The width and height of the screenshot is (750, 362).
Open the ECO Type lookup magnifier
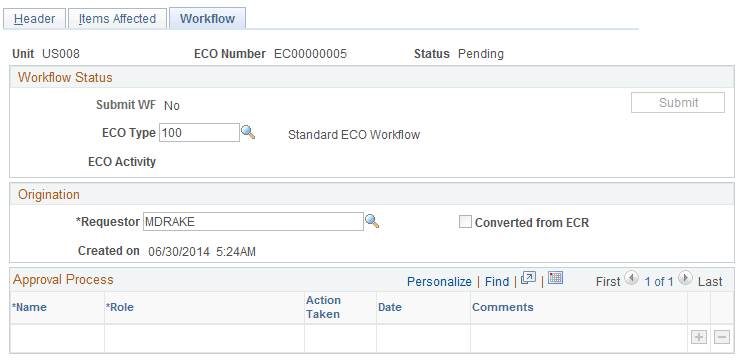point(248,132)
